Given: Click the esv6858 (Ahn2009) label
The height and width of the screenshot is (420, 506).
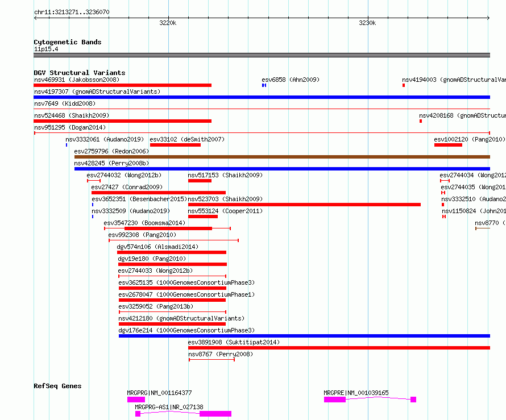Looking at the screenshot, I should point(291,80).
